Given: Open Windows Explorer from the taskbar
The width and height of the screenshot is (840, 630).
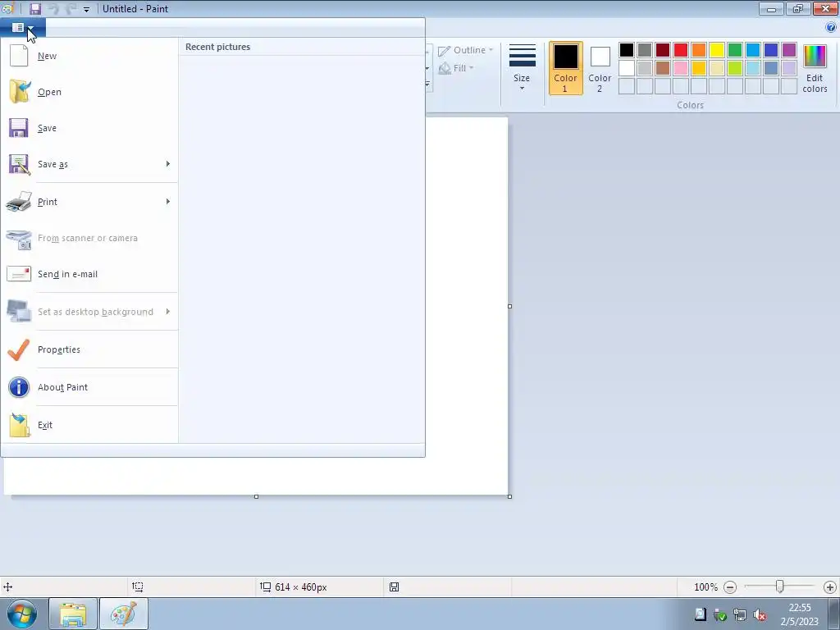Looking at the screenshot, I should coord(73,614).
